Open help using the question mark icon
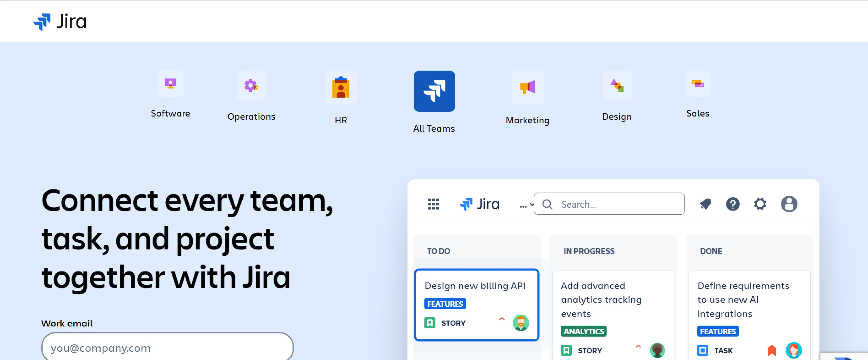This screenshot has height=360, width=868. [733, 204]
